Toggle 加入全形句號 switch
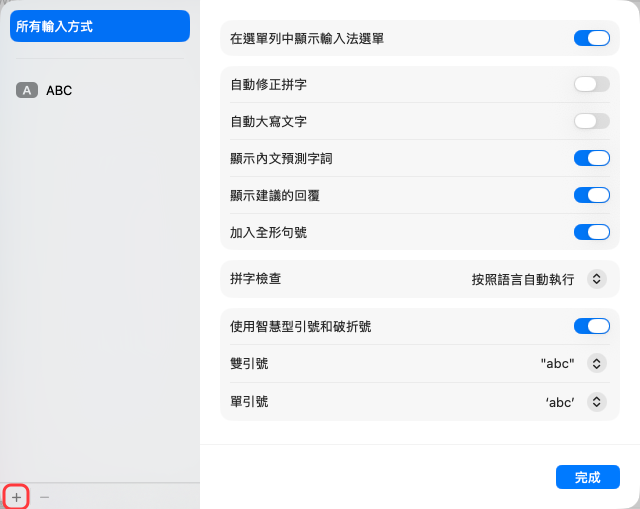This screenshot has height=509, width=640. (592, 232)
